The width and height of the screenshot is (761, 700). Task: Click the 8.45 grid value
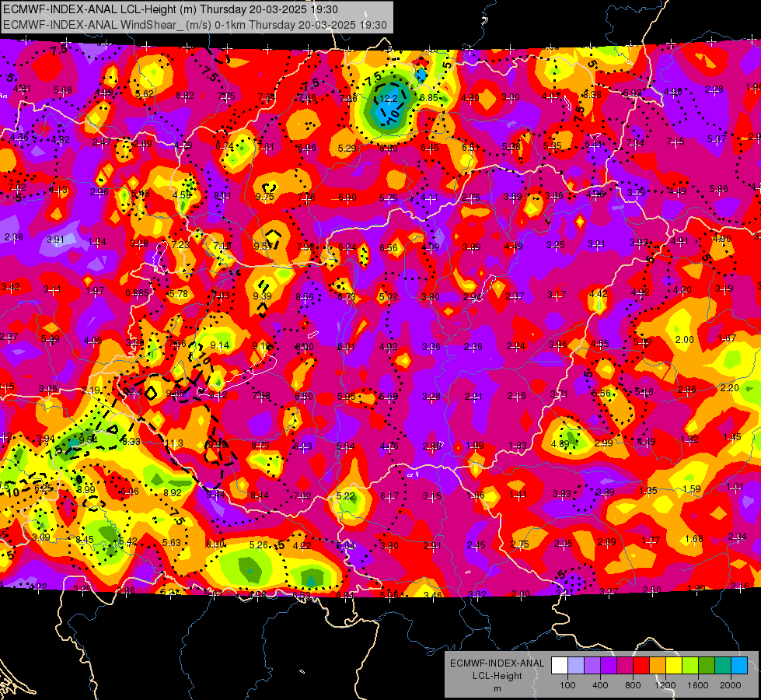tap(85, 539)
